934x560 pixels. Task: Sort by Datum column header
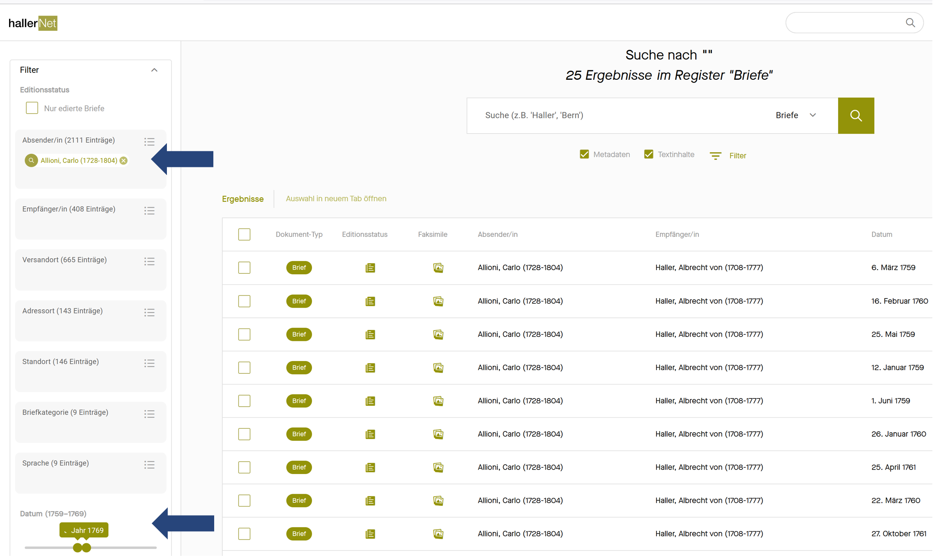pyautogui.click(x=882, y=235)
